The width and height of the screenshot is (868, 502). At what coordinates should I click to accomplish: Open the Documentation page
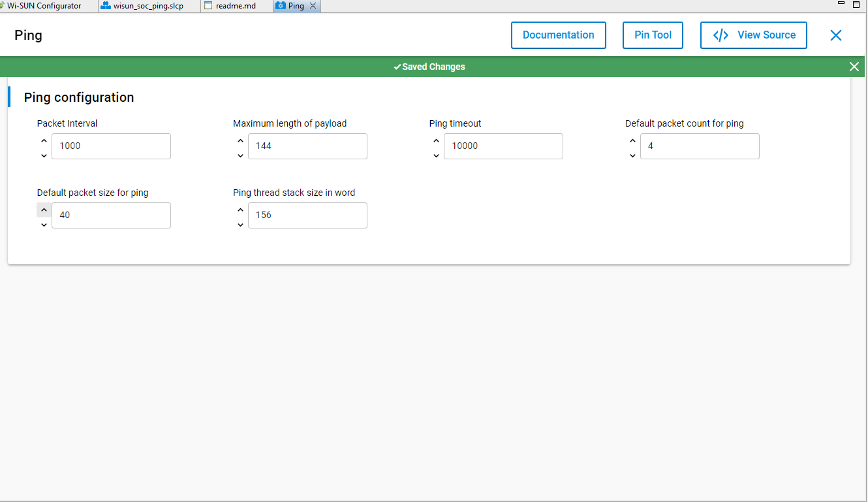click(558, 35)
